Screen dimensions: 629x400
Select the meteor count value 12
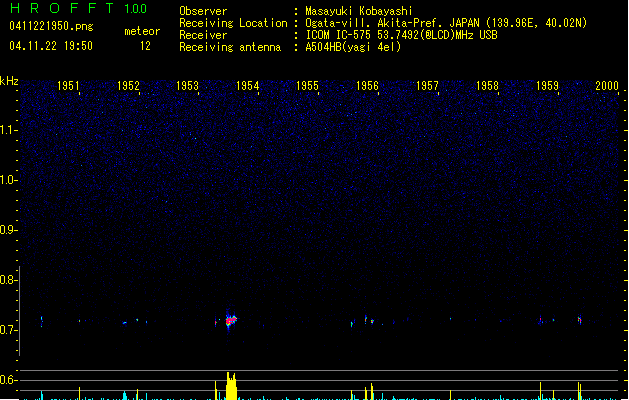(x=145, y=46)
